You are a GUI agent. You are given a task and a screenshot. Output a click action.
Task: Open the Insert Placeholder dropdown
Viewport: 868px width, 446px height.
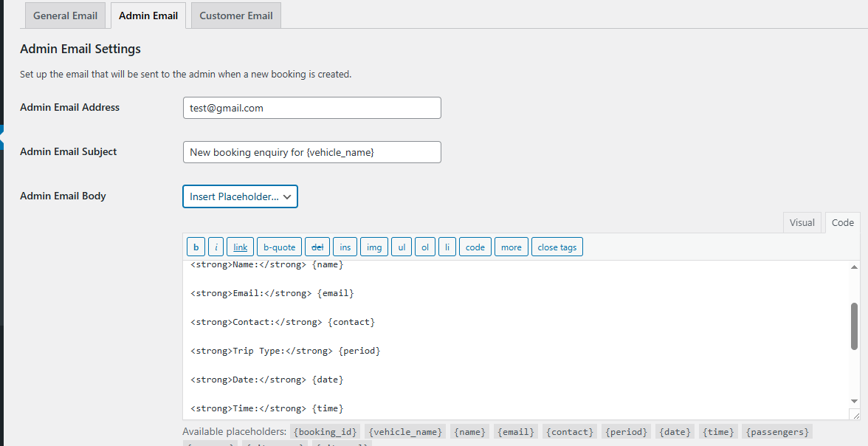click(240, 196)
